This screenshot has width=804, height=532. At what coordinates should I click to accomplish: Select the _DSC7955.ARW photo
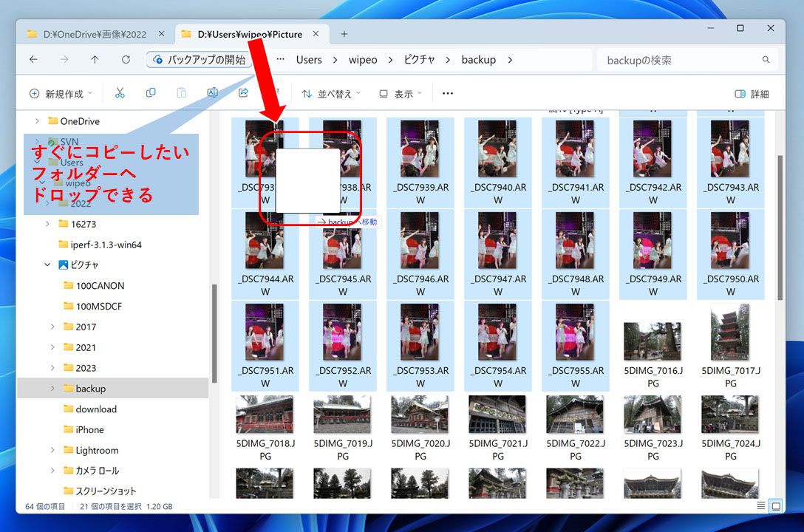tap(576, 346)
